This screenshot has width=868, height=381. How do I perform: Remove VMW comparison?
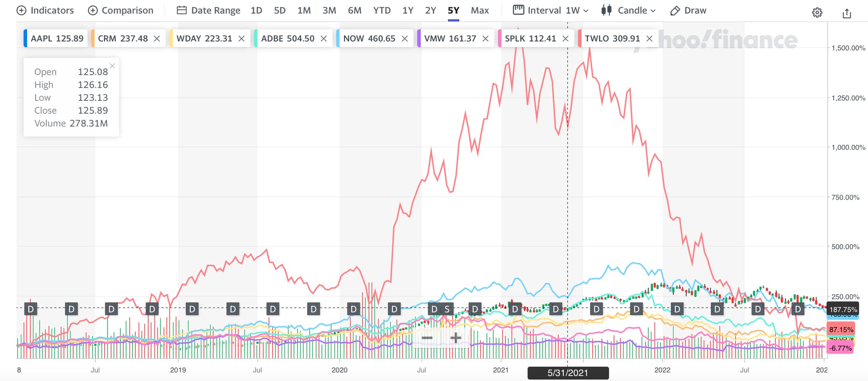[x=486, y=38]
